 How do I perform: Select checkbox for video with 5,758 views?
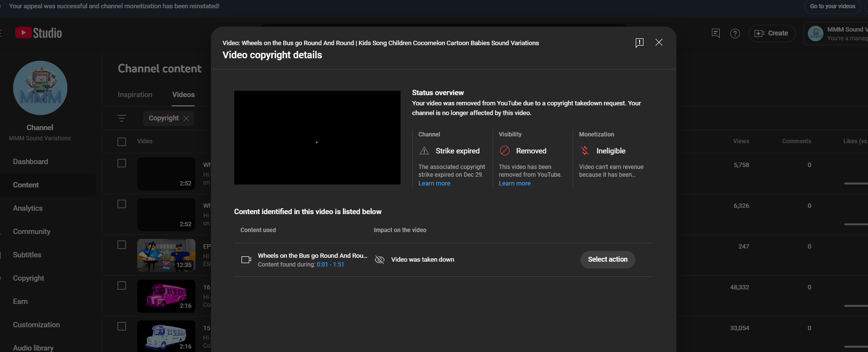(x=122, y=163)
